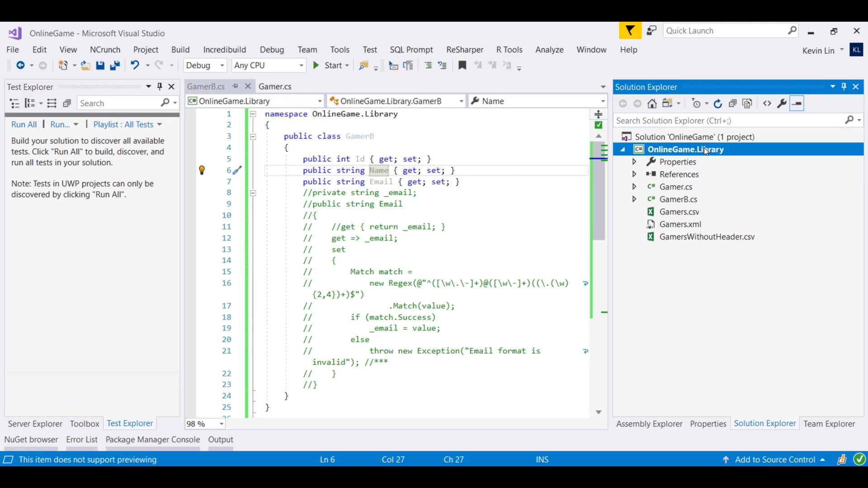The height and width of the screenshot is (488, 868).
Task: Expand the Gamer.cs tree item
Action: (x=635, y=187)
